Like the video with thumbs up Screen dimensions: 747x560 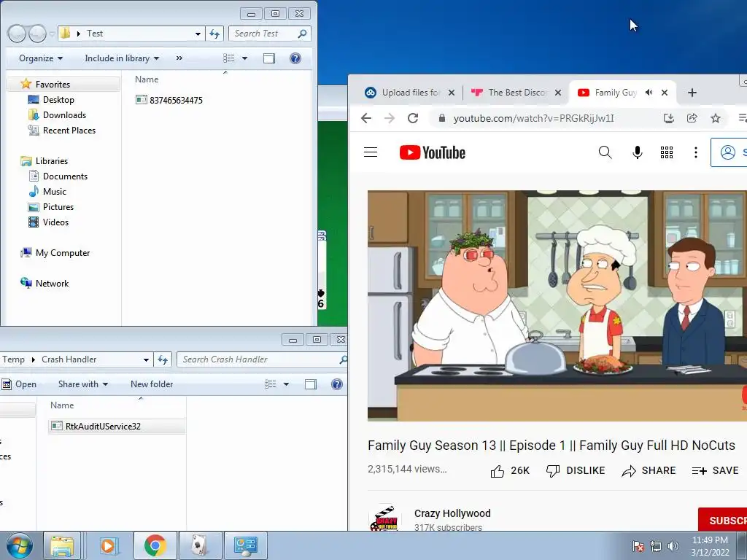click(510, 470)
